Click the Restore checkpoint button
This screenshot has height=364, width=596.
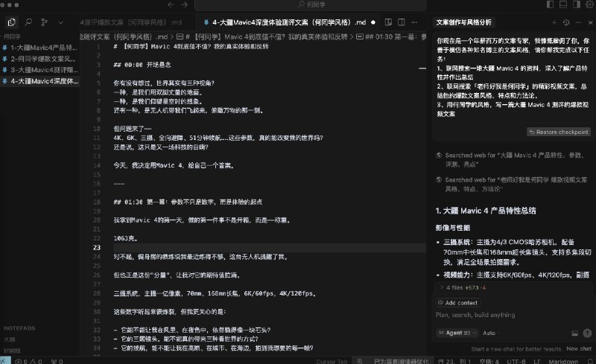pos(558,132)
